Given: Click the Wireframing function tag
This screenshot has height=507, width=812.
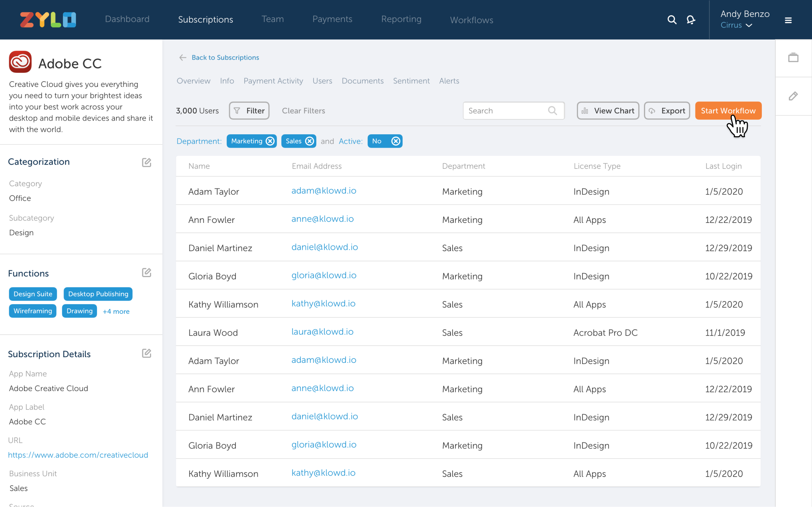Looking at the screenshot, I should (32, 311).
